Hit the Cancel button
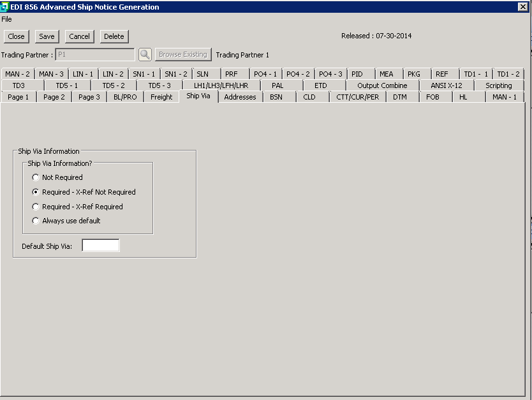 click(80, 36)
